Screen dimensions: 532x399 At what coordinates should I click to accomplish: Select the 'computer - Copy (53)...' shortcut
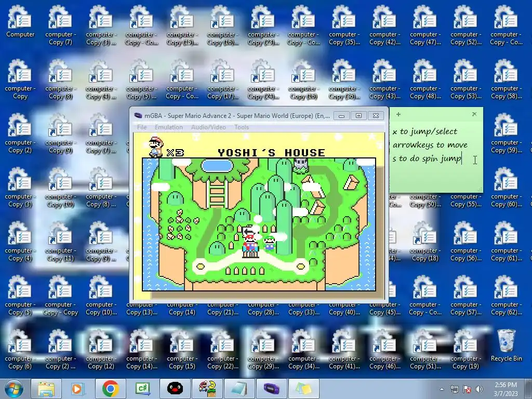click(x=466, y=79)
